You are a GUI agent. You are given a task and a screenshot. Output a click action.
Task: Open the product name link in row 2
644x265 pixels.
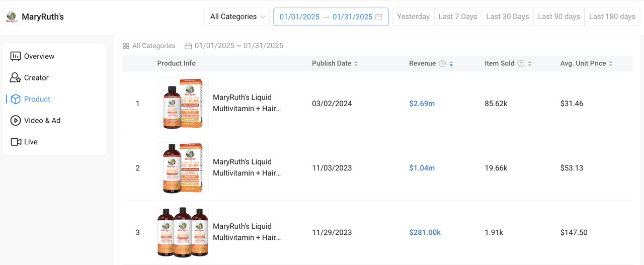click(x=247, y=167)
